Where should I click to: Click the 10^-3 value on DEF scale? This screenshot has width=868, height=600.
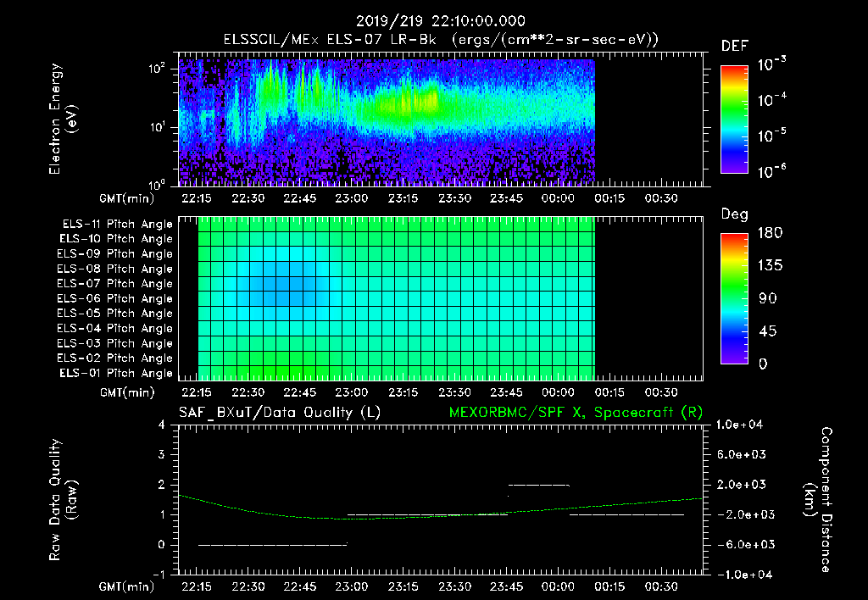click(771, 64)
